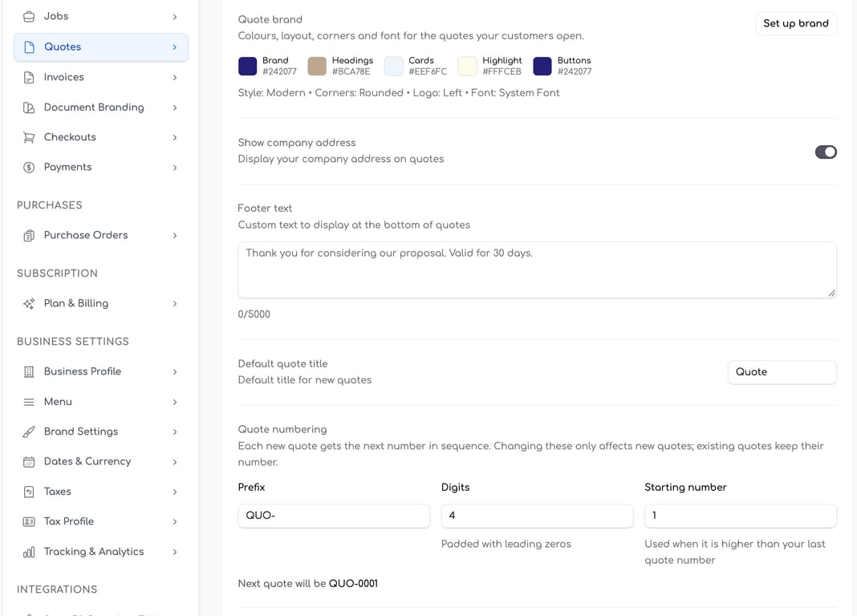Navigate to Taxes settings

pos(101,492)
